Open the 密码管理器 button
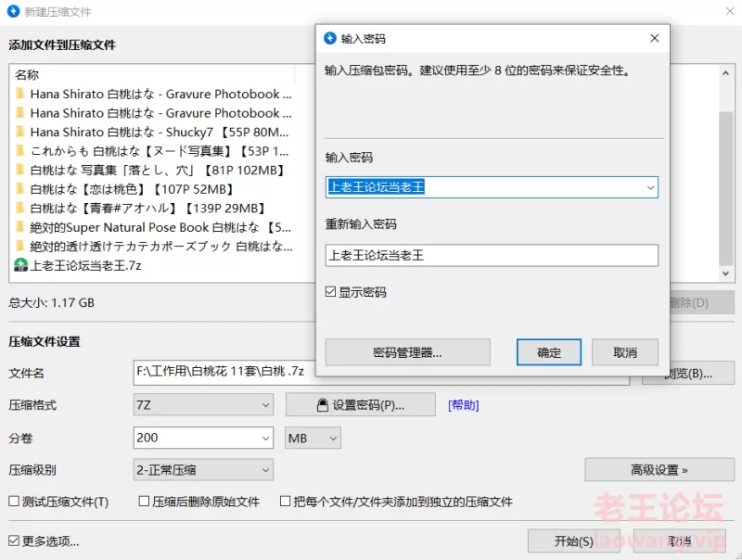Screen dimensions: 742x560 (407, 352)
